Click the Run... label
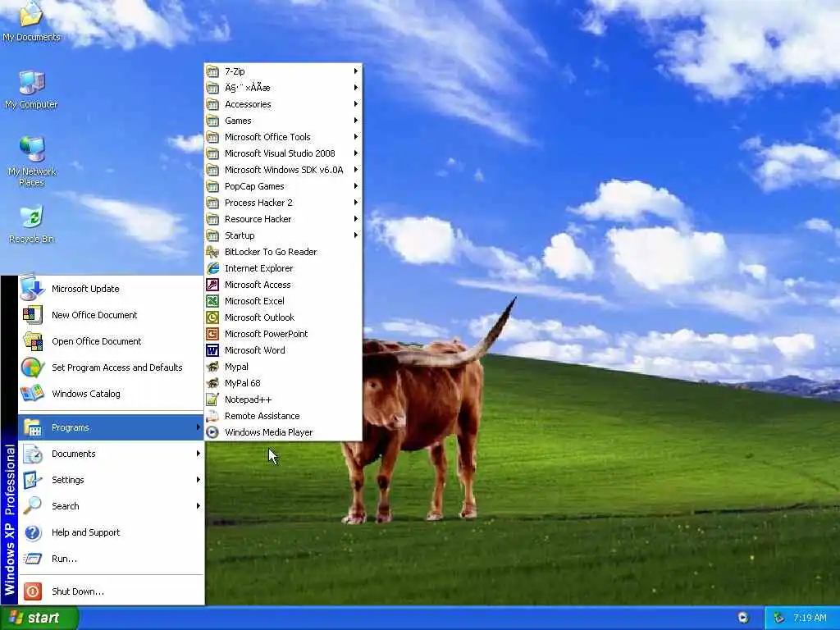 (x=64, y=559)
